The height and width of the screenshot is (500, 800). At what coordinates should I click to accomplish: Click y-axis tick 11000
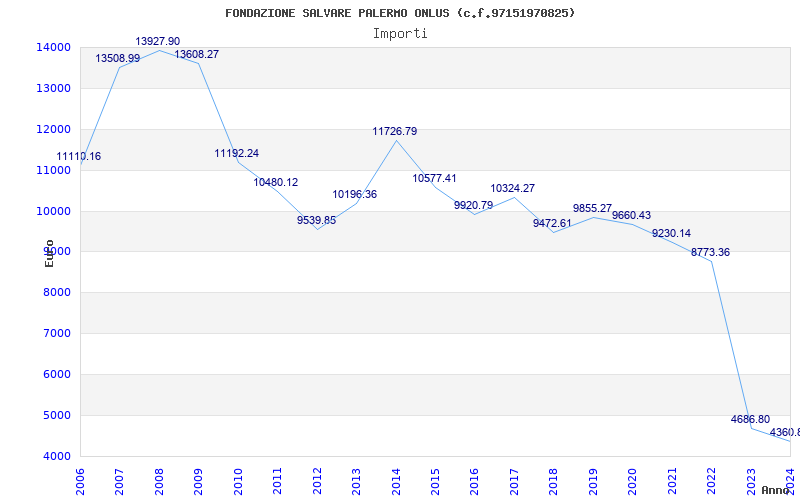click(53, 170)
